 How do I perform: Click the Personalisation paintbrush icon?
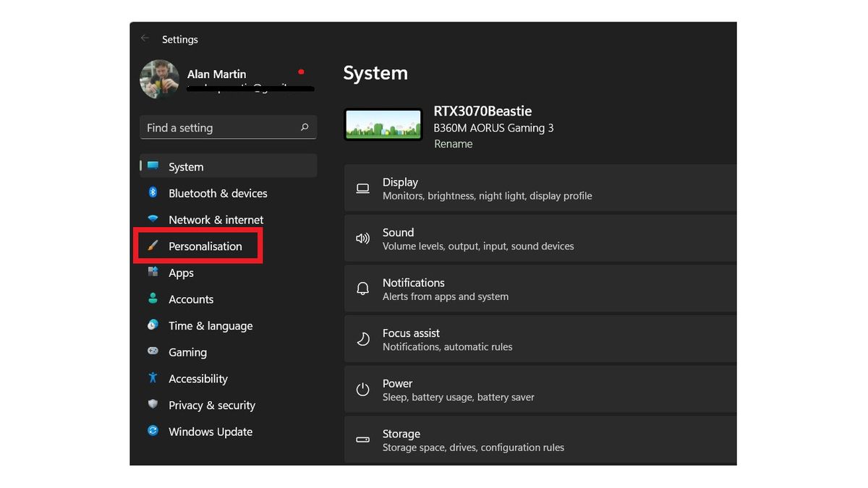click(153, 246)
